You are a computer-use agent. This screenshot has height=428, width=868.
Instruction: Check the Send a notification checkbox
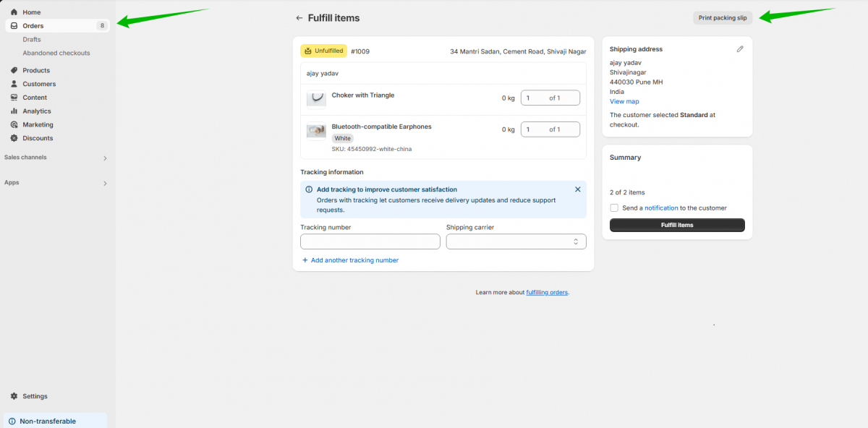(614, 207)
